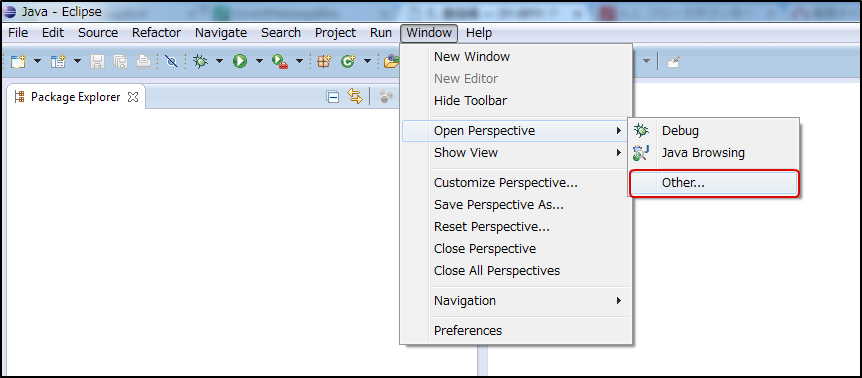This screenshot has height=378, width=862.
Task: Expand the Show View submenu
Action: point(516,153)
